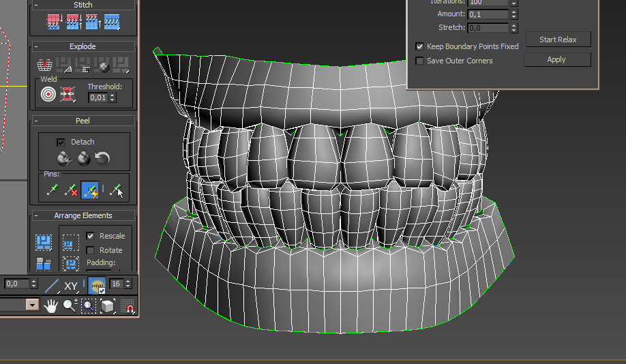Click the Zoom Region magnifier icon
Image resolution: width=626 pixels, height=364 pixels.
click(x=89, y=305)
